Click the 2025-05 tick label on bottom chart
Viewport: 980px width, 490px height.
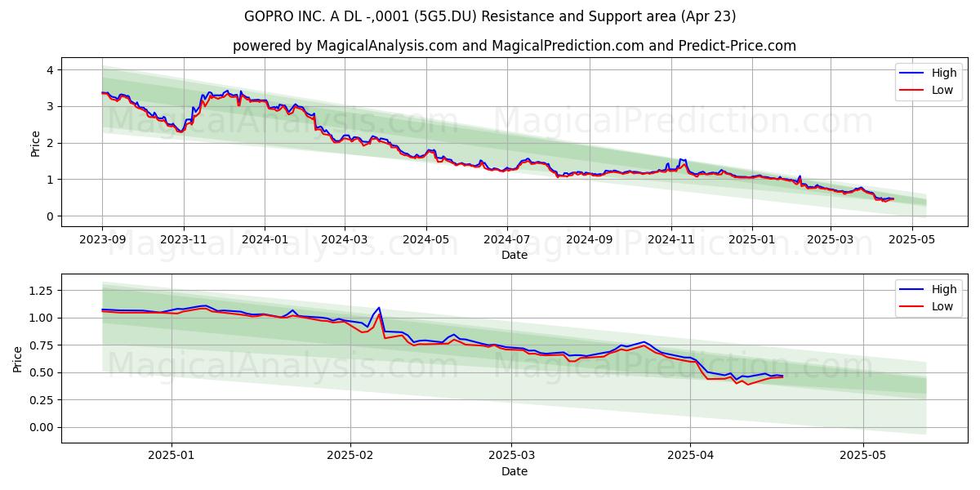(x=864, y=456)
